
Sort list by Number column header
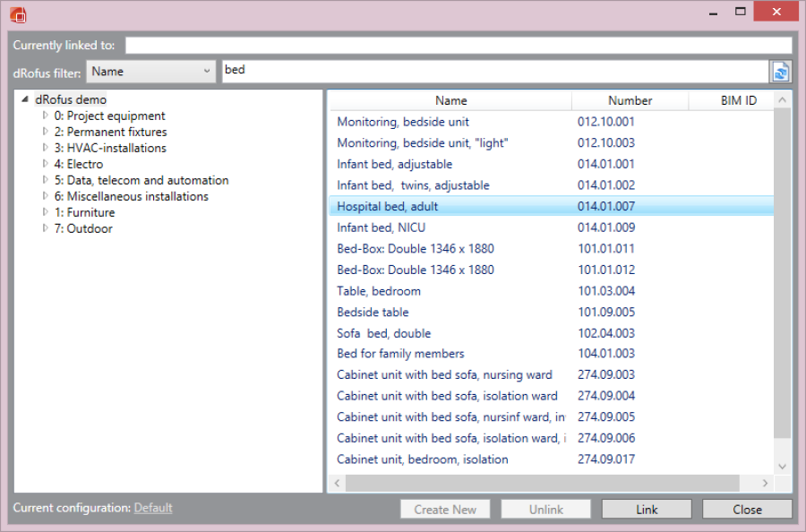tap(630, 100)
